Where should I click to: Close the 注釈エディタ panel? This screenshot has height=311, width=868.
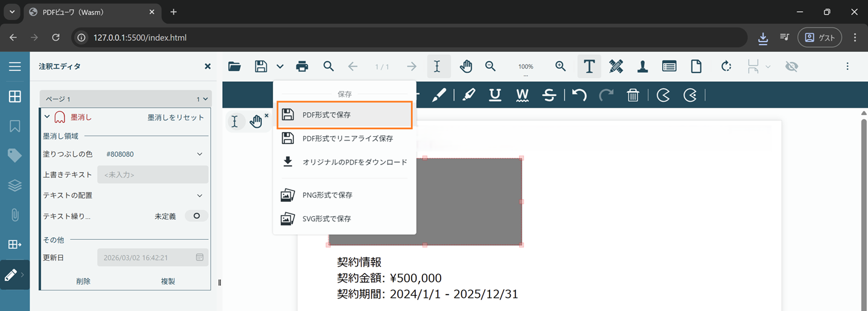tap(208, 66)
